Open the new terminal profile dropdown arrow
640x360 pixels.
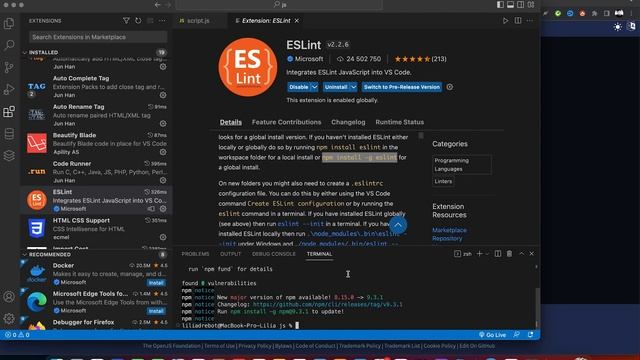pyautogui.click(x=487, y=254)
